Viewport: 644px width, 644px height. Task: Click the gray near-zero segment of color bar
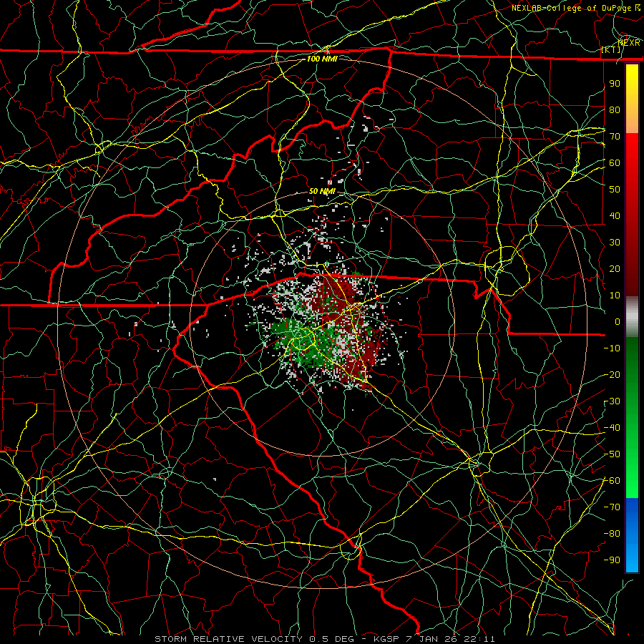point(632,317)
